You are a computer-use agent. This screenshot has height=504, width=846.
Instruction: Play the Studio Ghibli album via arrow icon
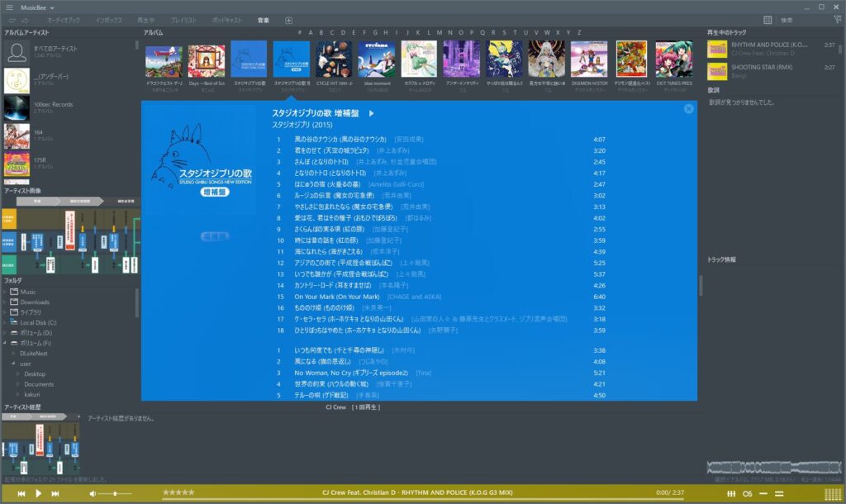371,113
